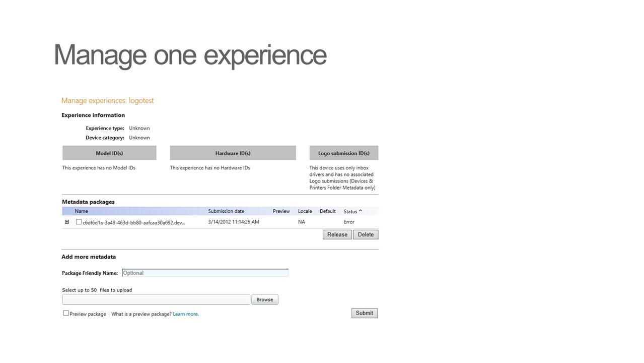
Task: Open the Learn more link
Action: [186, 314]
